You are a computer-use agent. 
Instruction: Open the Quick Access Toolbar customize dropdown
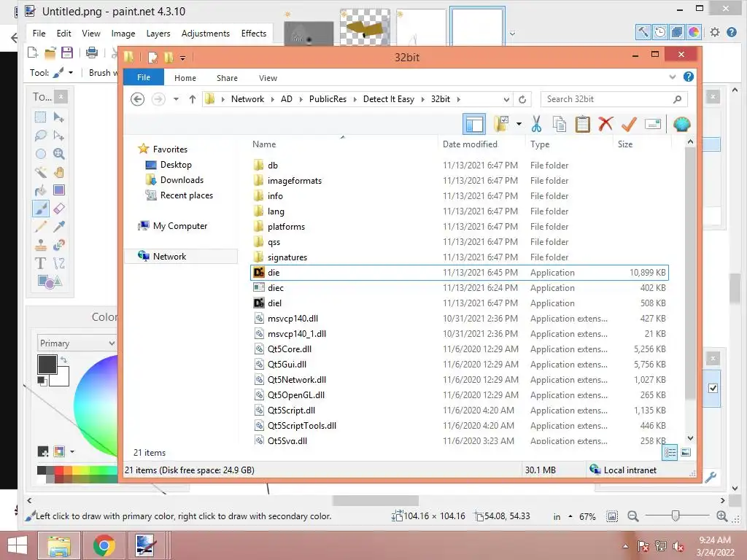coord(182,58)
